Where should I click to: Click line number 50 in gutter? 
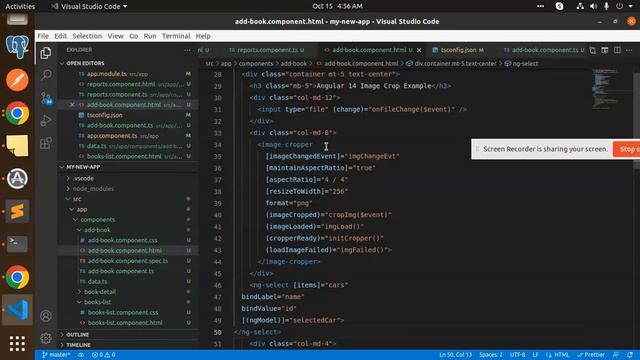pyautogui.click(x=217, y=332)
